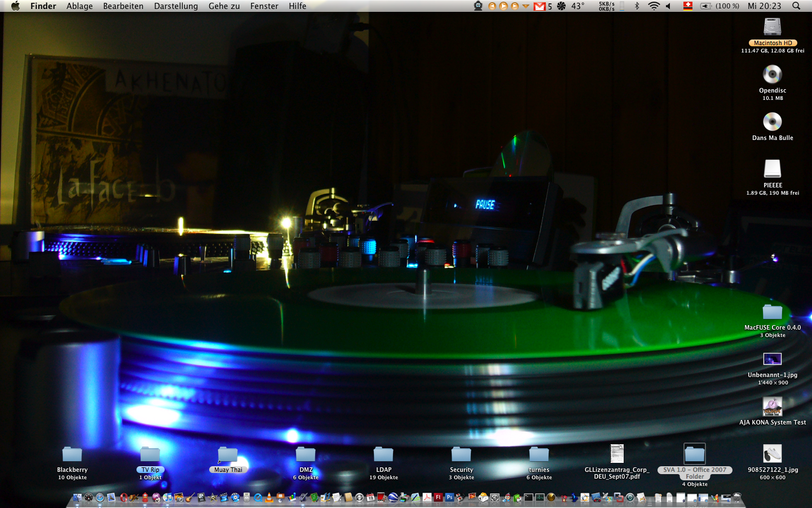Launch Safari from the Dock

[100, 497]
